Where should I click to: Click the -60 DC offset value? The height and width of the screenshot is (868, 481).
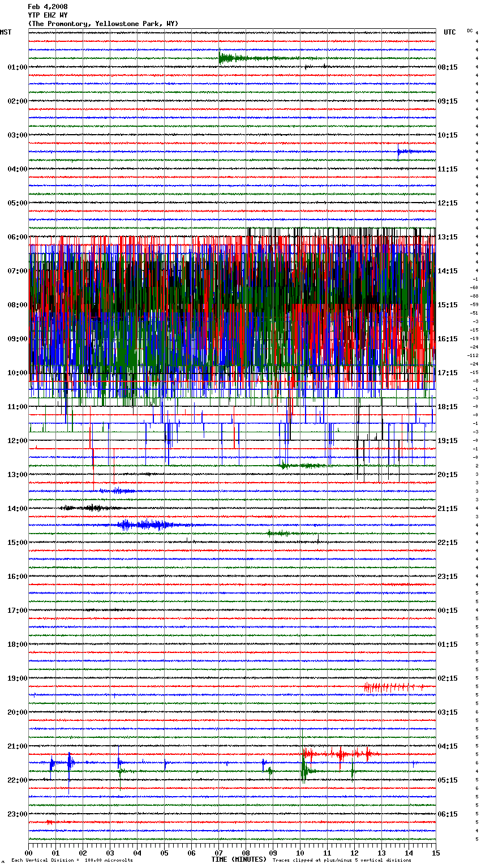pos(474,287)
